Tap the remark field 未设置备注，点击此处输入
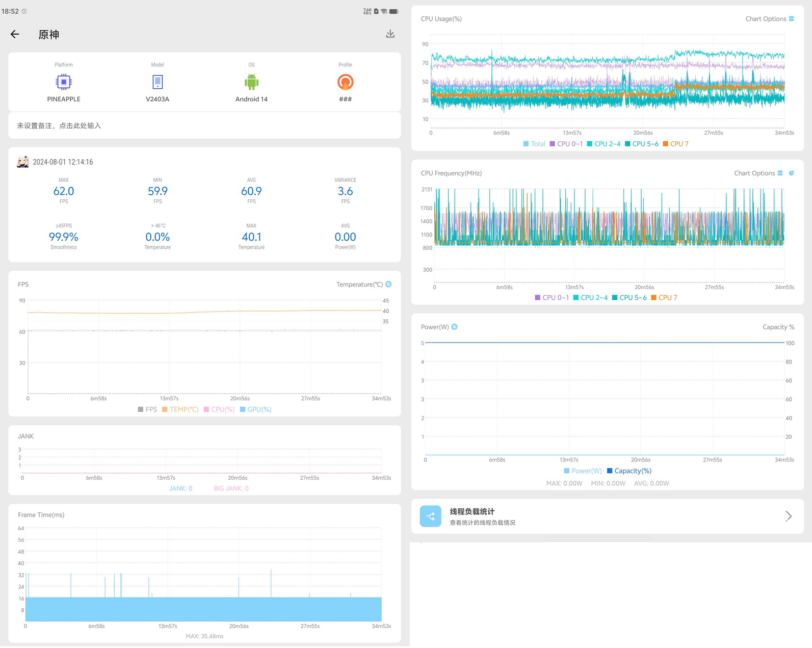The height and width of the screenshot is (648, 812). [204, 125]
